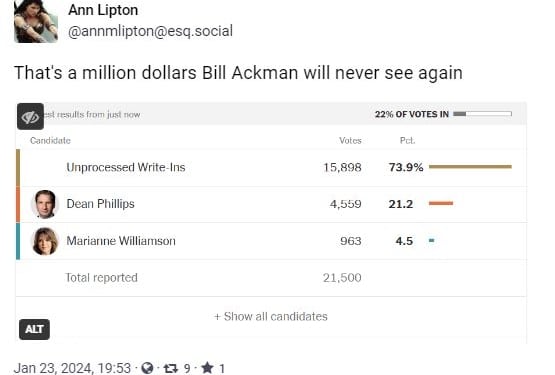Click the boost (retweet) icon

coord(171,368)
